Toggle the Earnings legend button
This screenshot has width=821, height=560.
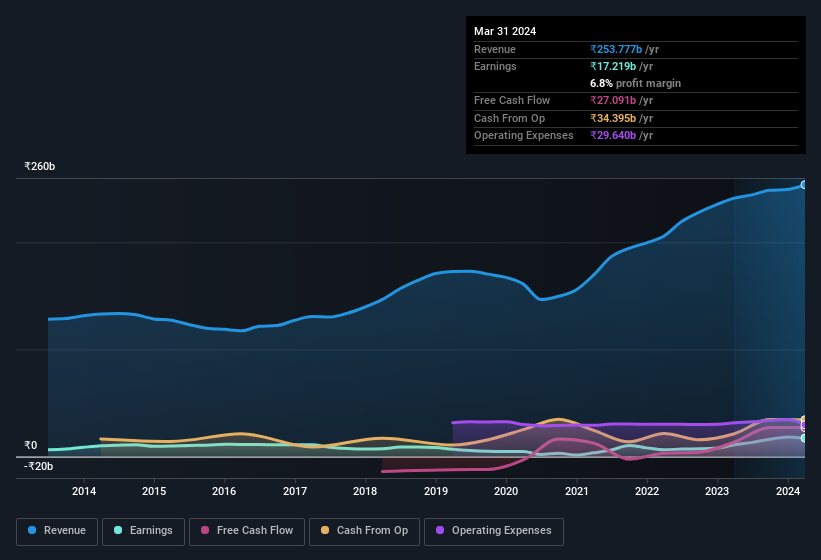[x=143, y=531]
